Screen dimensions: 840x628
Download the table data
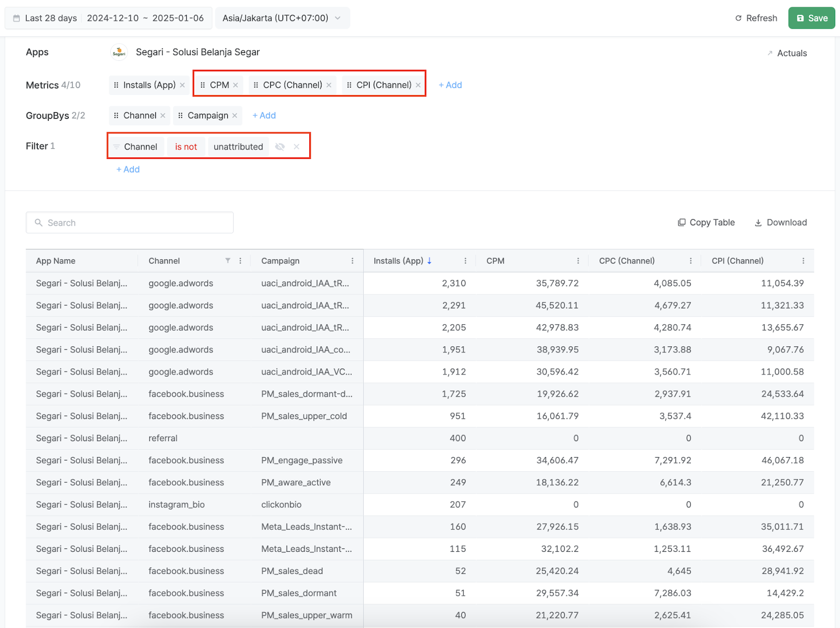tap(781, 222)
